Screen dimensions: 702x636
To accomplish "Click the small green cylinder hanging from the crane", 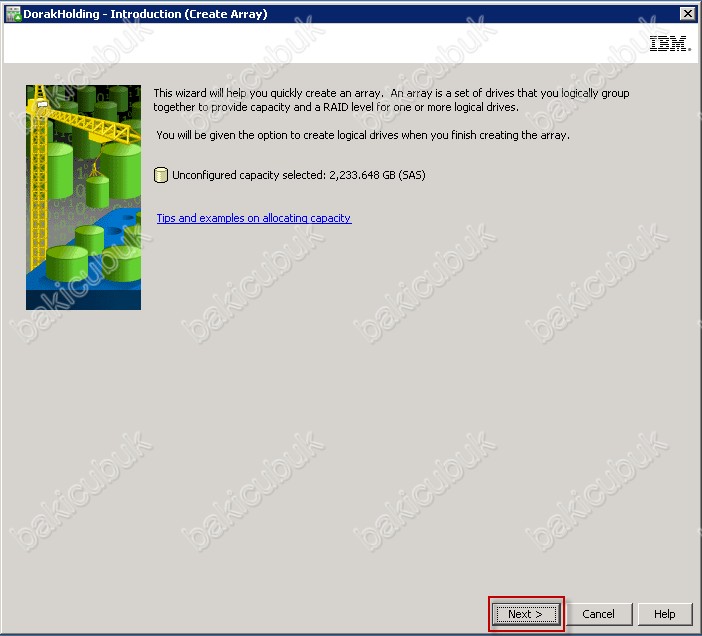I will pos(98,189).
